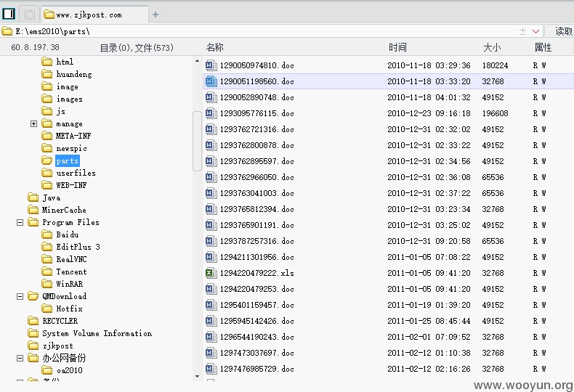Select the zjkpost folder icon
Viewport: 574px width, 392px height.
(x=33, y=346)
